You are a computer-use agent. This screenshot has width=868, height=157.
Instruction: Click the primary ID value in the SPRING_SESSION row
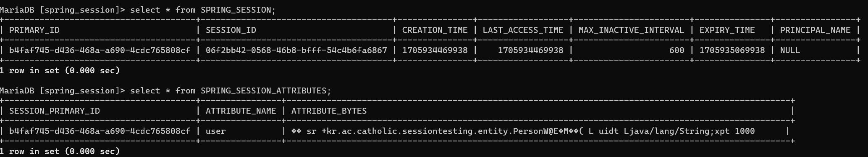[x=100, y=50]
